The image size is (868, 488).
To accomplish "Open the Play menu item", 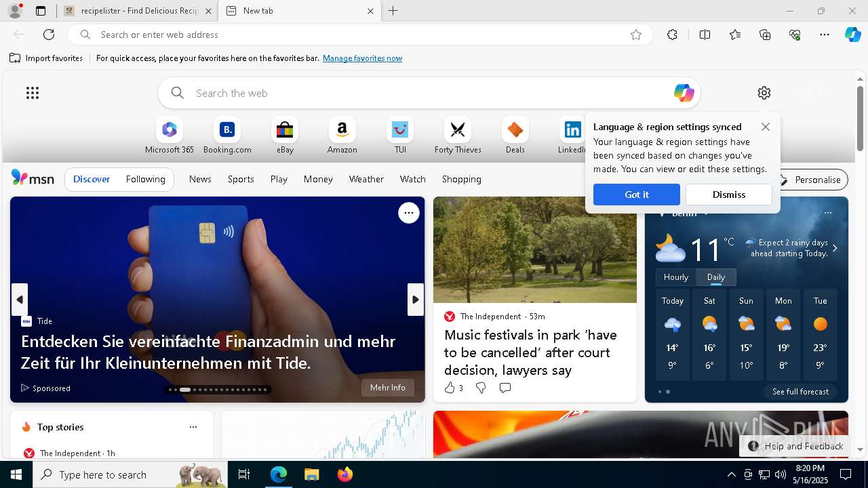I will (x=279, y=179).
